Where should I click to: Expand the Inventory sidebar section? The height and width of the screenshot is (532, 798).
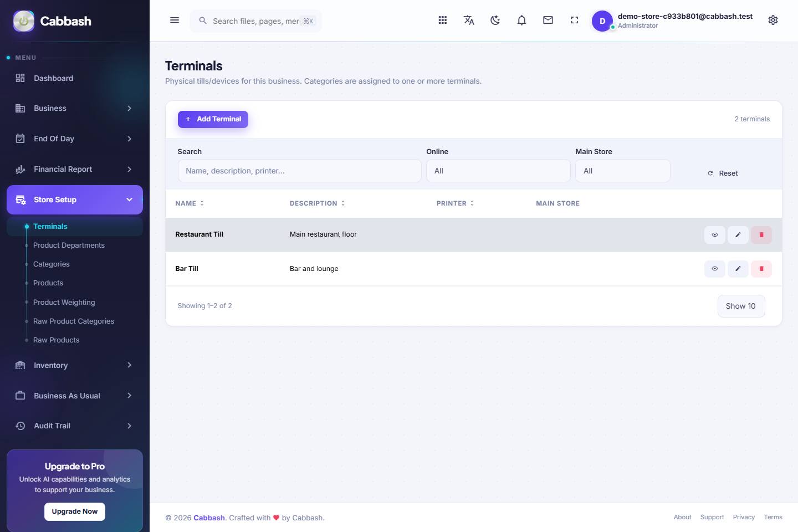pyautogui.click(x=75, y=365)
